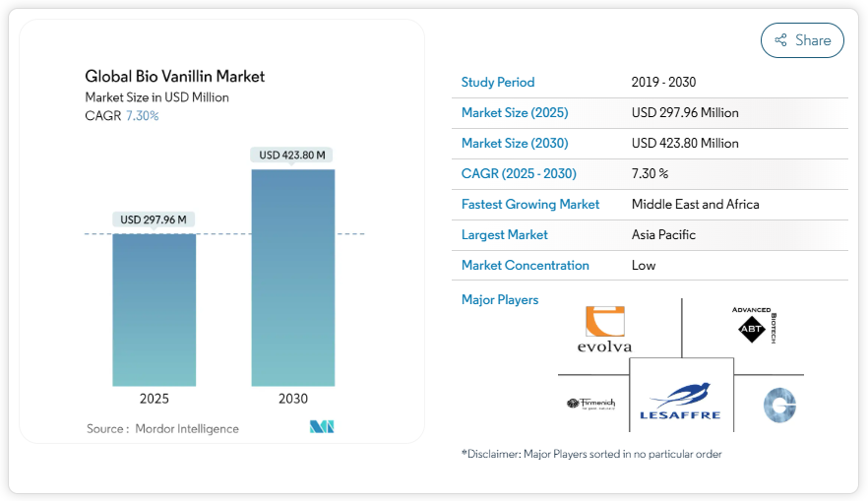Click the blue G company logo
Image resolution: width=868 pixels, height=501 pixels.
[780, 406]
